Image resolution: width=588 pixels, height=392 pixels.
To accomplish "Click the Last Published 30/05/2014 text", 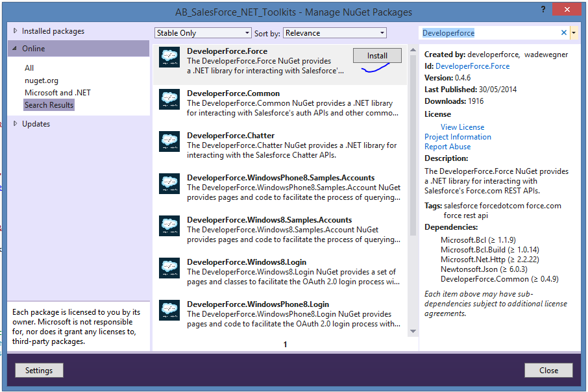I will point(471,90).
